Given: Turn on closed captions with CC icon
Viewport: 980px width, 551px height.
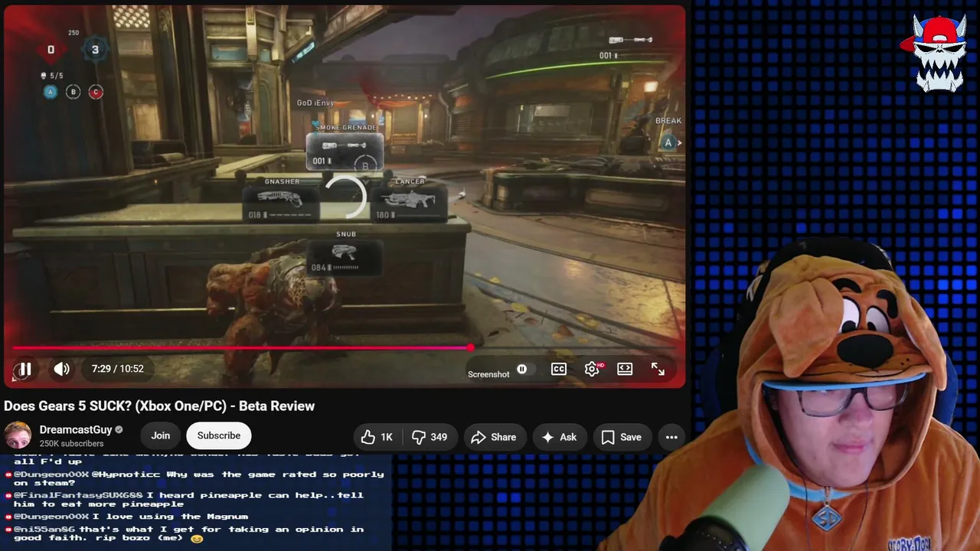Looking at the screenshot, I should pyautogui.click(x=559, y=370).
